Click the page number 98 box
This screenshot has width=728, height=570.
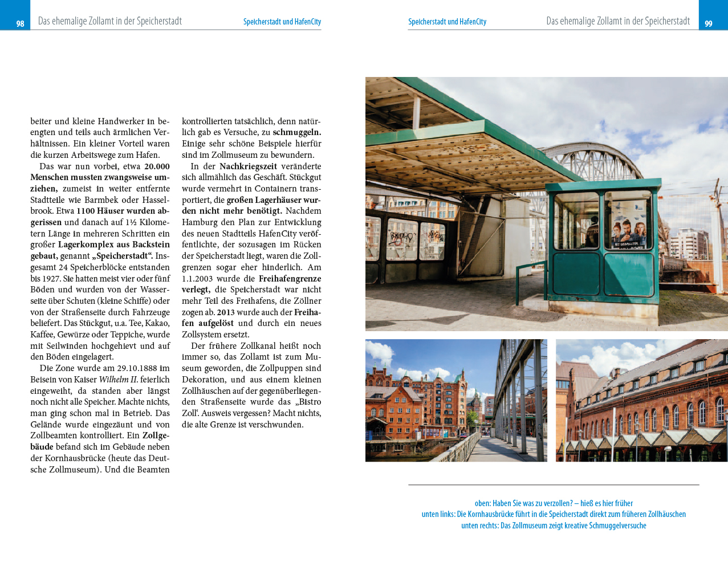[x=20, y=23]
